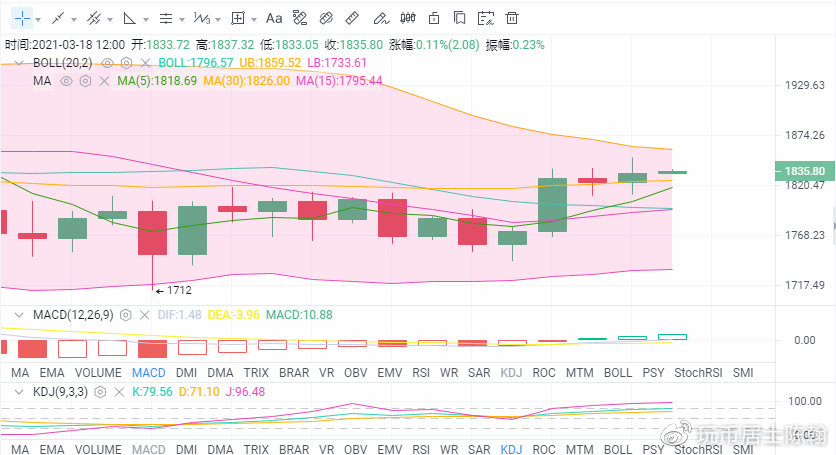The width and height of the screenshot is (836, 455).
Task: Toggle BOLL indicator visibility eye
Action: 107,63
